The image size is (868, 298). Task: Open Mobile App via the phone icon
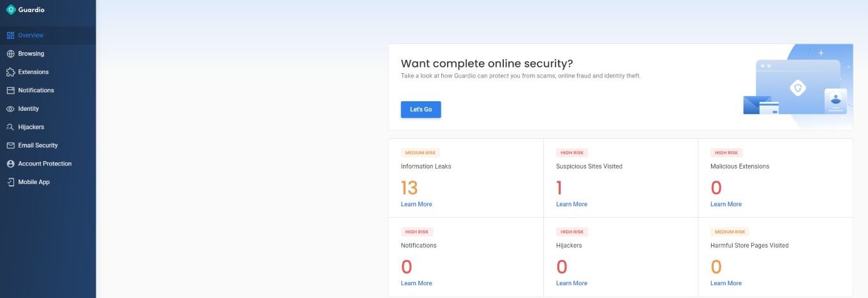[x=10, y=182]
